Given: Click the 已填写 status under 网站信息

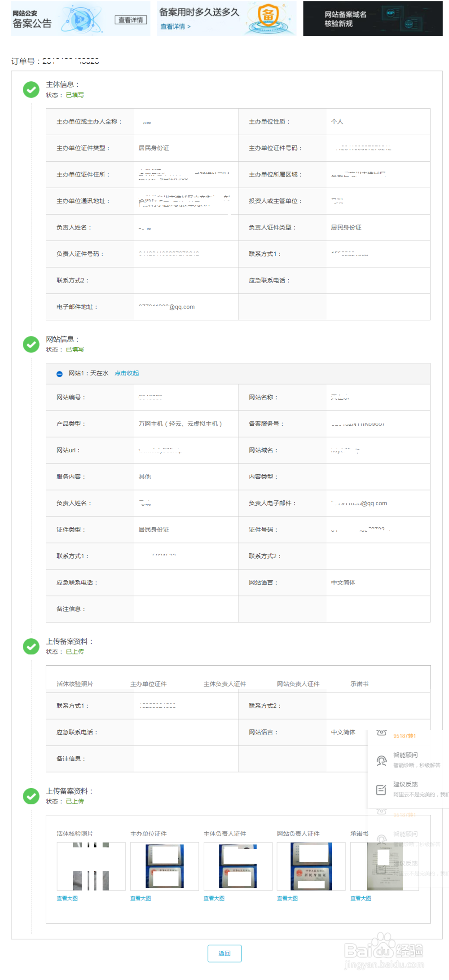Looking at the screenshot, I should [75, 349].
